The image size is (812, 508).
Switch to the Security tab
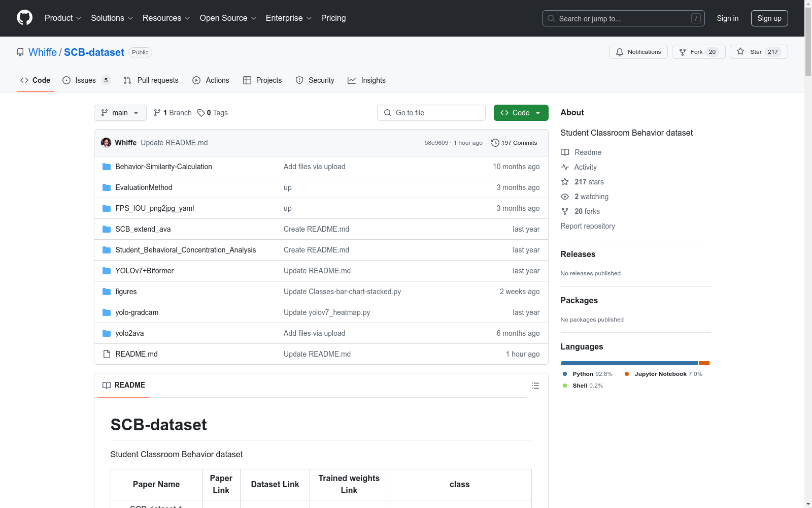click(x=315, y=80)
